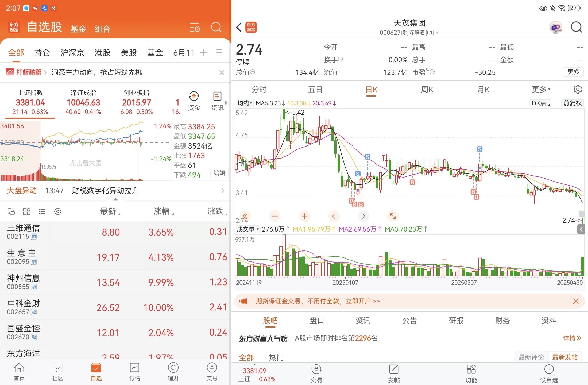Image resolution: width=588 pixels, height=385 pixels.
Task: Tap 更多 button in quote details
Action: click(x=573, y=72)
